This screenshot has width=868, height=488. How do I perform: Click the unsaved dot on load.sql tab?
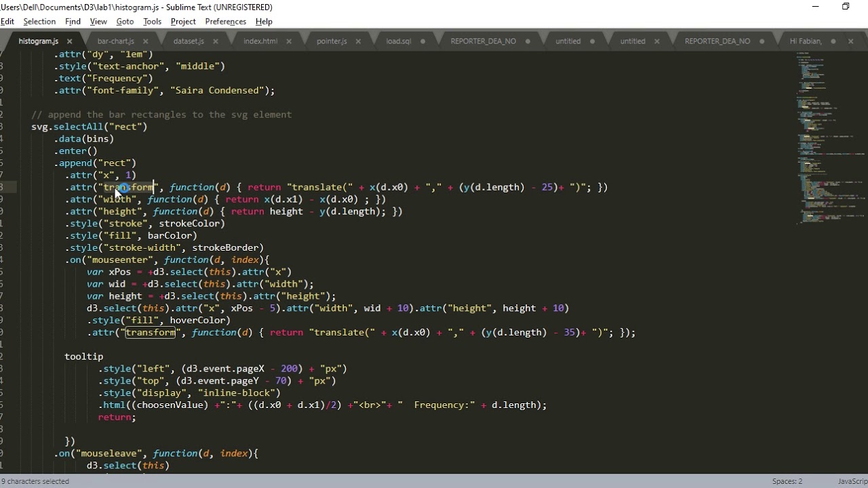coord(422,41)
